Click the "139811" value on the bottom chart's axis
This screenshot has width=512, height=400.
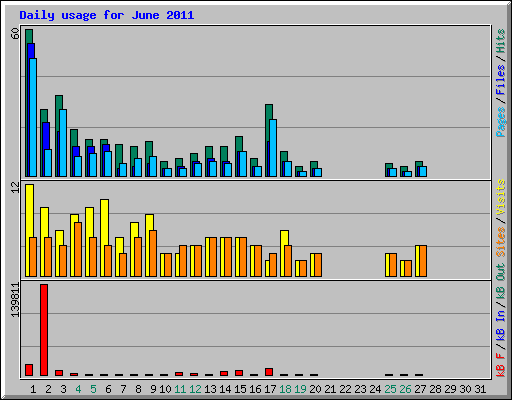coord(15,299)
